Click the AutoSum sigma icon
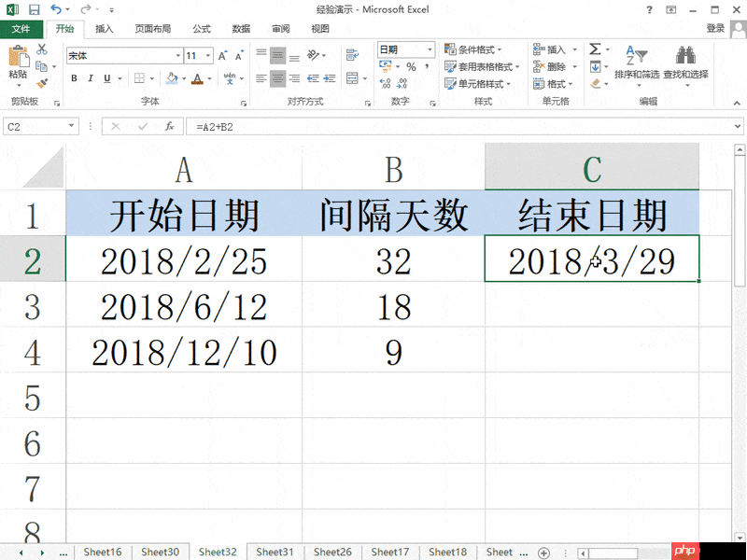This screenshot has height=560, width=747. tap(595, 49)
